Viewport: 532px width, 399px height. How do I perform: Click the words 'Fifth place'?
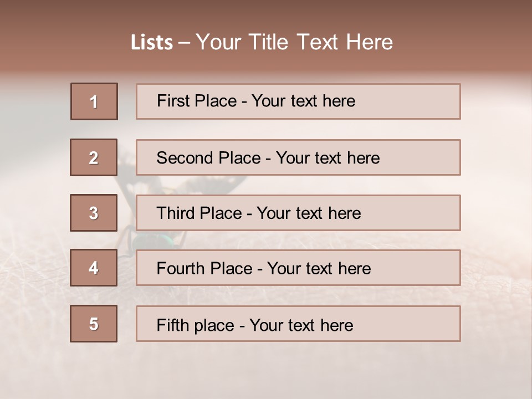click(196, 325)
